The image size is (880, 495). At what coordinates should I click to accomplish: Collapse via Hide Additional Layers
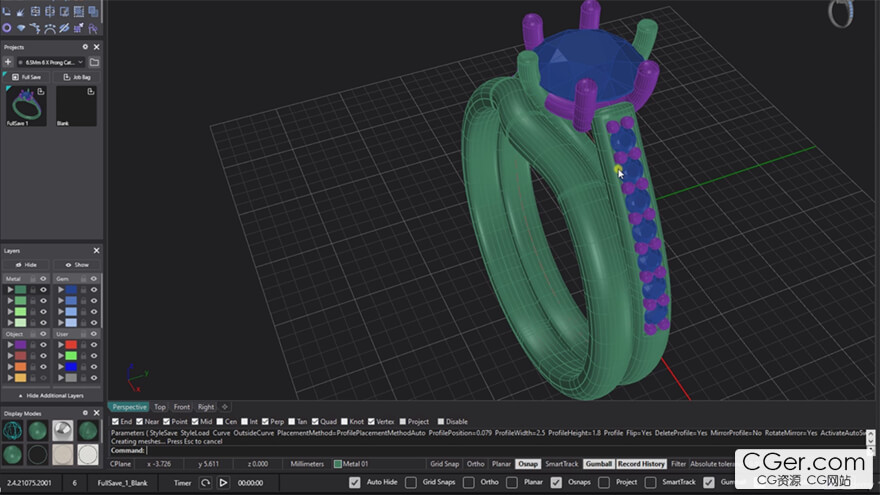50,396
